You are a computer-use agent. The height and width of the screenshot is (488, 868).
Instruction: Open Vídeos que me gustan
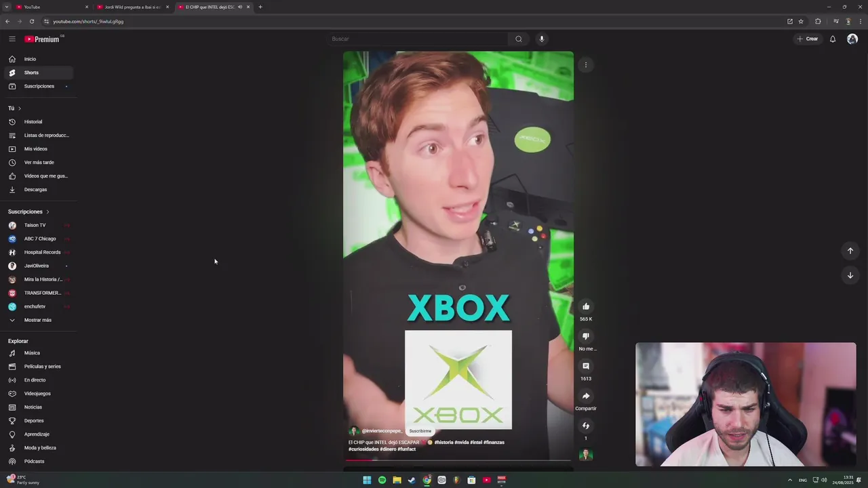(39, 176)
